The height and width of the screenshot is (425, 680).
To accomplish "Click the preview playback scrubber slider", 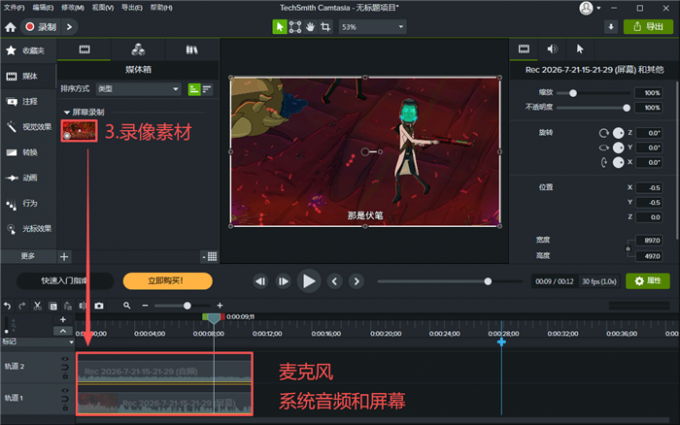I will (x=449, y=281).
